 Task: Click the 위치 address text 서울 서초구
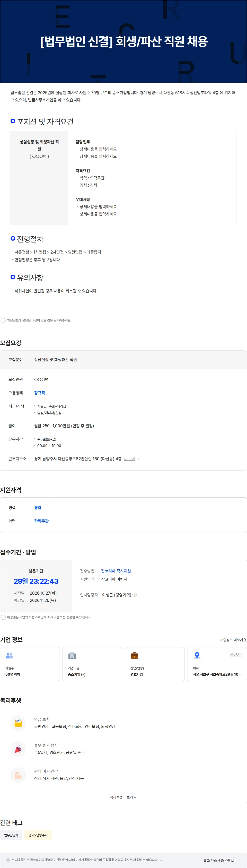pyautogui.click(x=217, y=675)
